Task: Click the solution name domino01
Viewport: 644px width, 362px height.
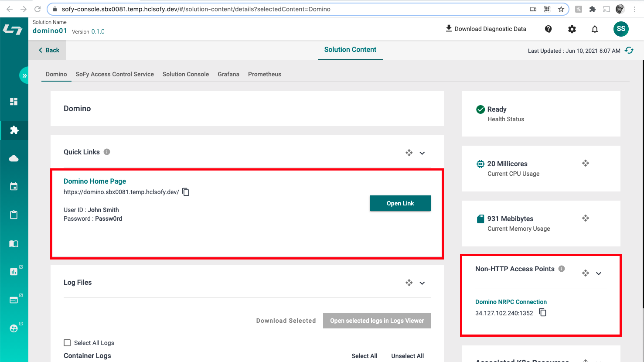Action: (x=50, y=31)
